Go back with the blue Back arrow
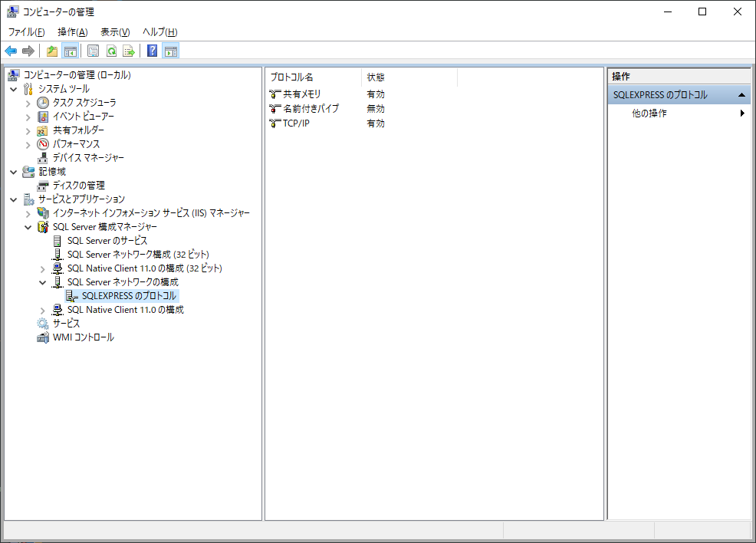The height and width of the screenshot is (543, 756). point(11,51)
